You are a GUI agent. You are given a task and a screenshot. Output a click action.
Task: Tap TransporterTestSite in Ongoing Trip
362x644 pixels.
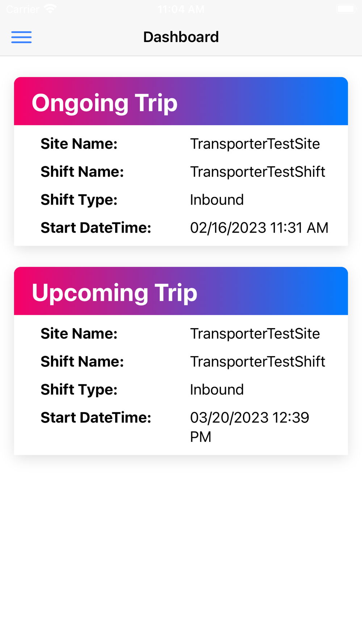click(255, 144)
